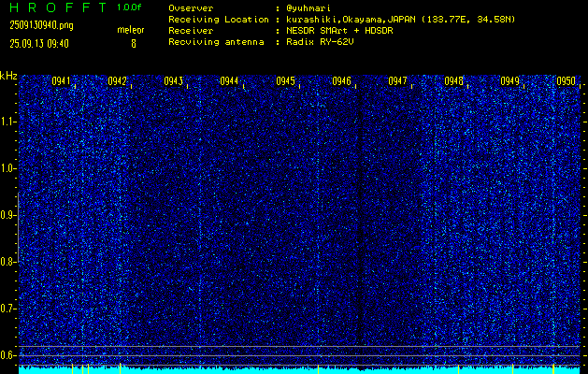This screenshot has height=374, width=588.
Task: Click the NESDR SMArt + HDSDR text
Action: point(339,31)
